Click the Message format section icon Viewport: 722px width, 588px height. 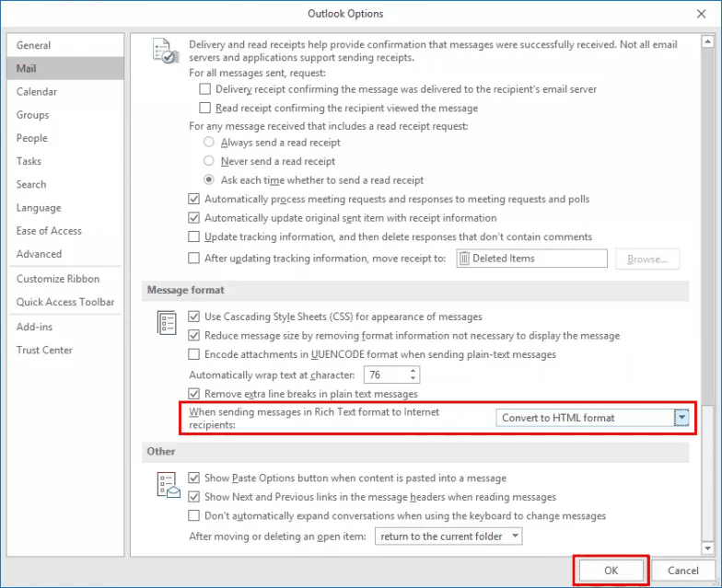(x=167, y=322)
